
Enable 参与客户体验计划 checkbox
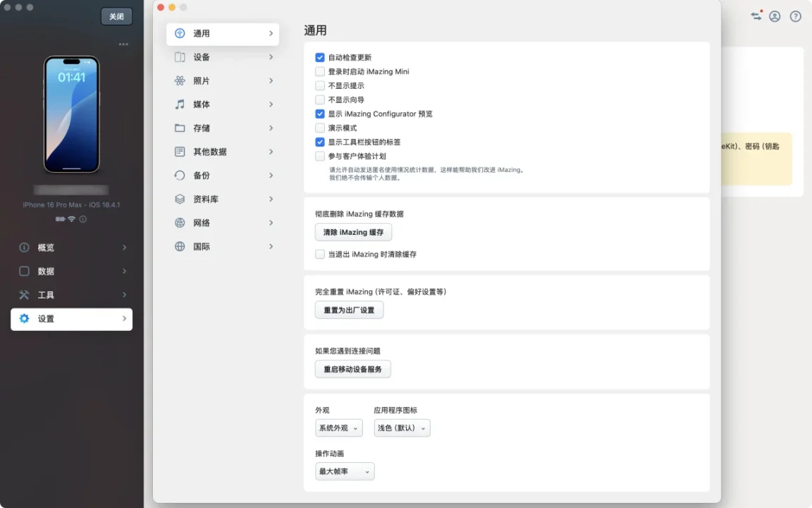[x=320, y=156]
